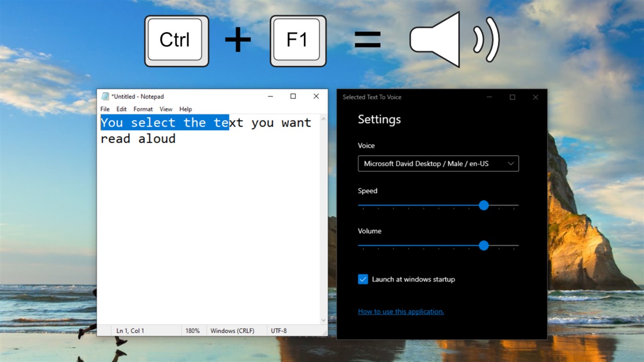Image resolution: width=644 pixels, height=362 pixels.
Task: Open the Voice selection dropdown
Action: [438, 163]
